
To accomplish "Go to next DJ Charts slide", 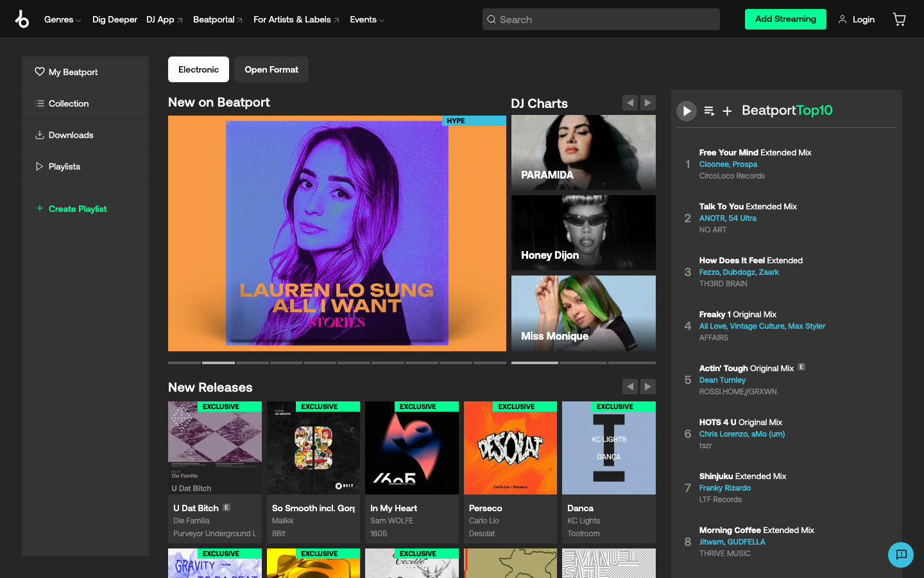I will 648,103.
